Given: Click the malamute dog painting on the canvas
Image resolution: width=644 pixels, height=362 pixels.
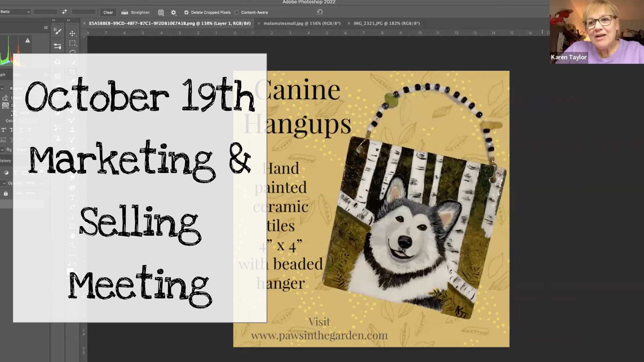Looking at the screenshot, I should click(414, 228).
